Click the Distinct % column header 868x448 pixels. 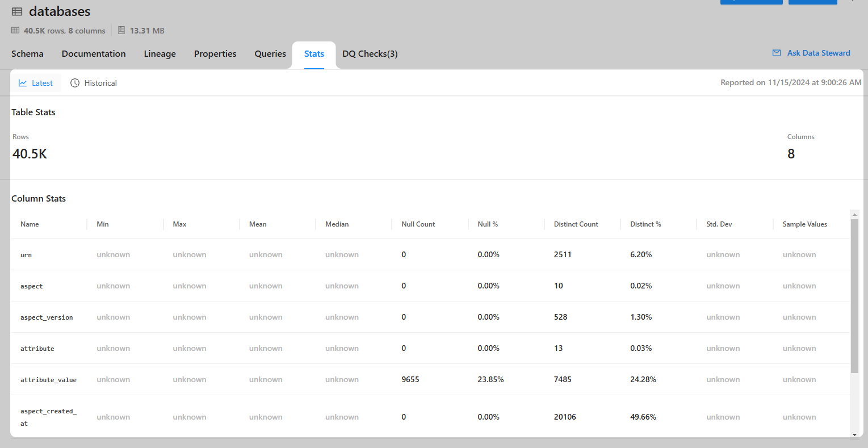tap(645, 224)
